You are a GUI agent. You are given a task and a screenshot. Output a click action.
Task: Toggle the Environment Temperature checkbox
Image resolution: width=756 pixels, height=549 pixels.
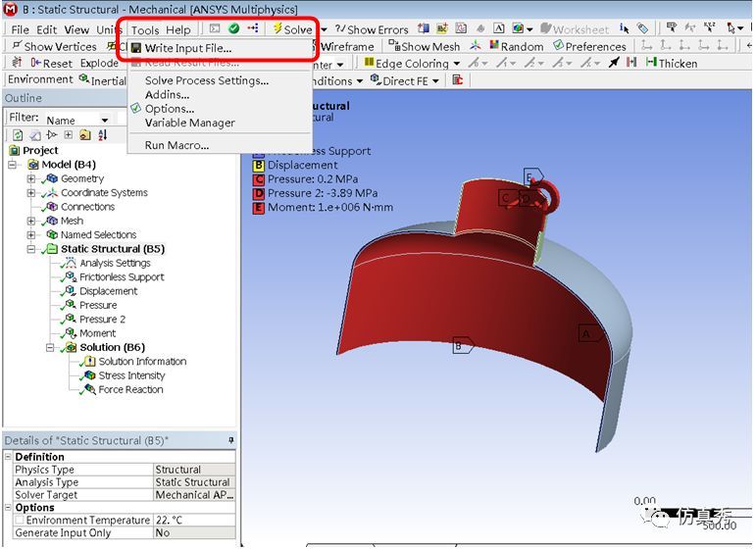20,521
